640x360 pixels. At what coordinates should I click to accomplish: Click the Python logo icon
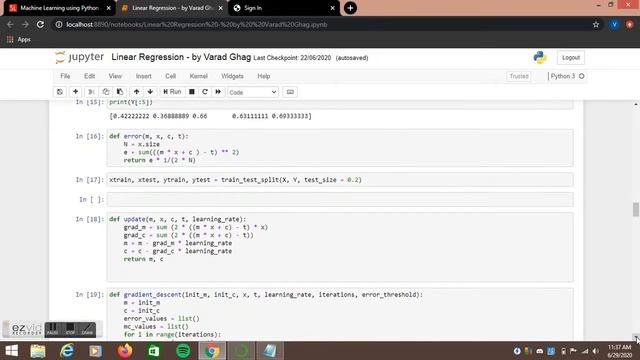click(x=540, y=58)
